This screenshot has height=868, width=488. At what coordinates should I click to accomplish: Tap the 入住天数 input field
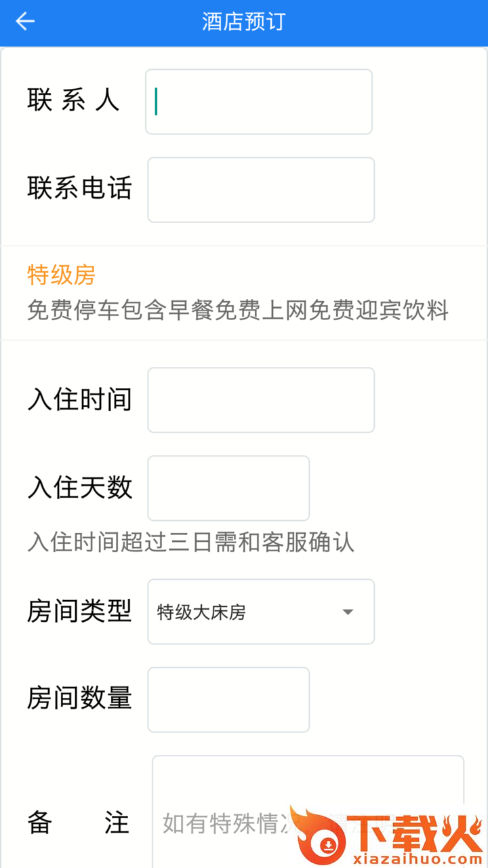pyautogui.click(x=228, y=488)
